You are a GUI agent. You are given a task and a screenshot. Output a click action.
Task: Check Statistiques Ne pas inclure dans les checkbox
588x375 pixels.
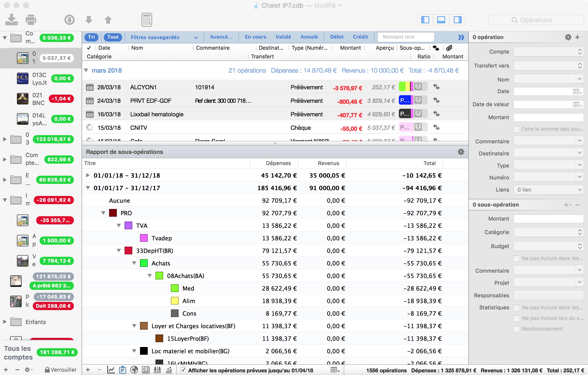click(517, 308)
